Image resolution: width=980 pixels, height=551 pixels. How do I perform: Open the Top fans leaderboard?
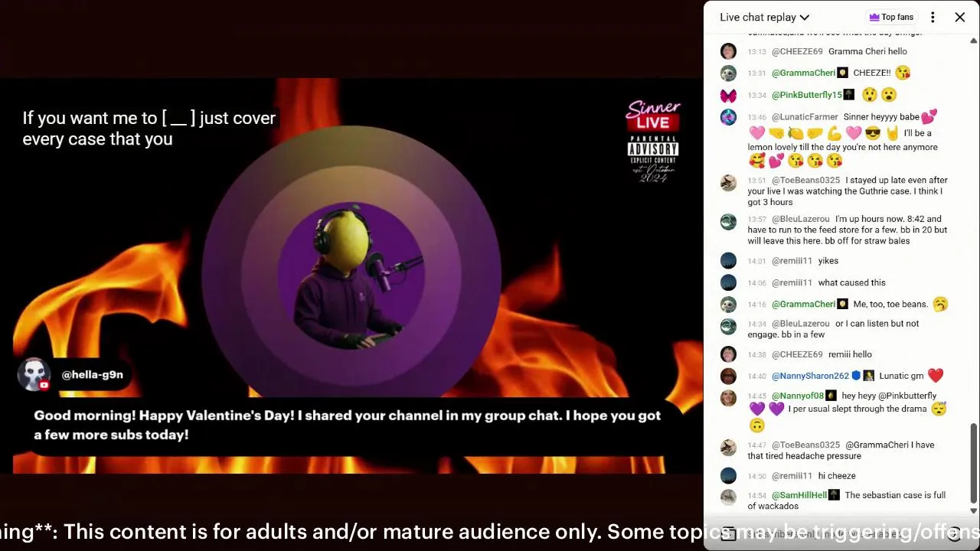pyautogui.click(x=891, y=17)
